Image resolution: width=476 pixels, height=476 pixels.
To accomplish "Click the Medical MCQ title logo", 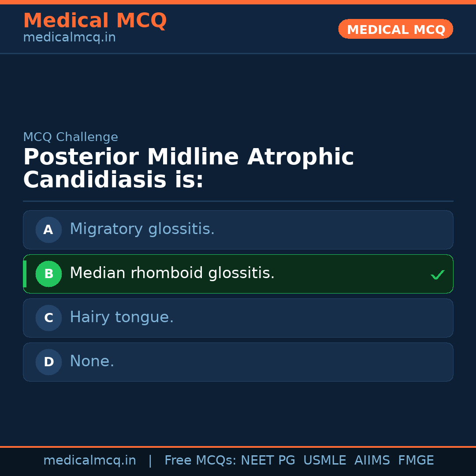I will coord(95,21).
